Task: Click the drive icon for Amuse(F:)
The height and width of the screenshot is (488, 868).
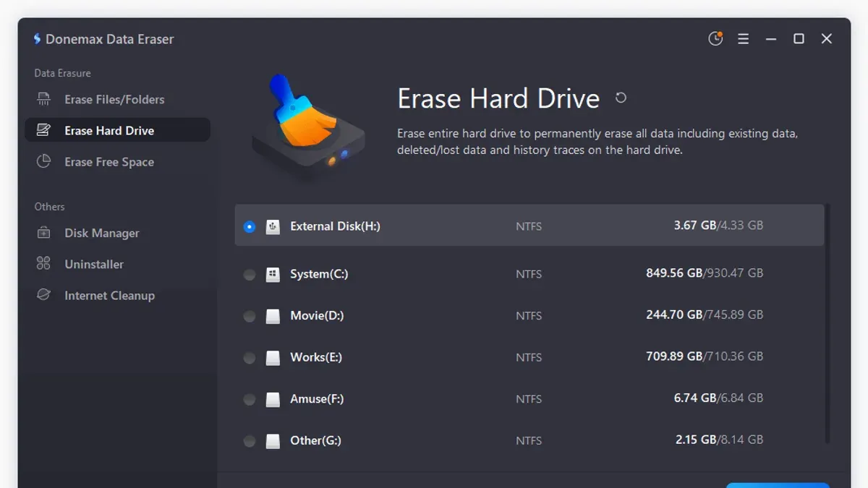Action: click(x=273, y=399)
